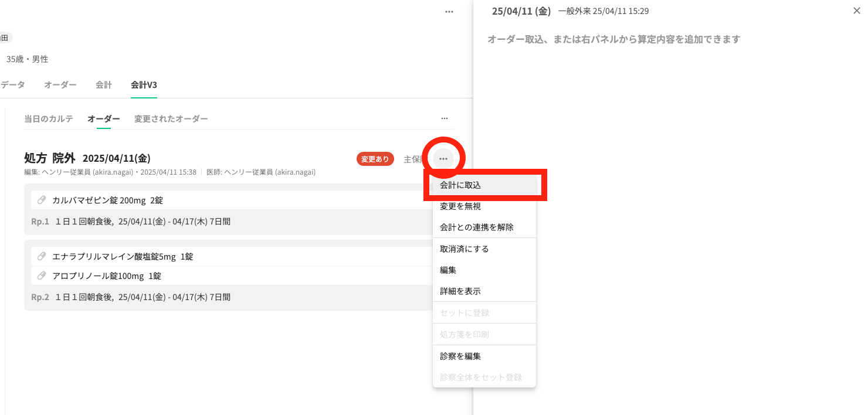This screenshot has height=415, width=868.
Task: Switch to the 会計V3 tab
Action: (x=144, y=85)
